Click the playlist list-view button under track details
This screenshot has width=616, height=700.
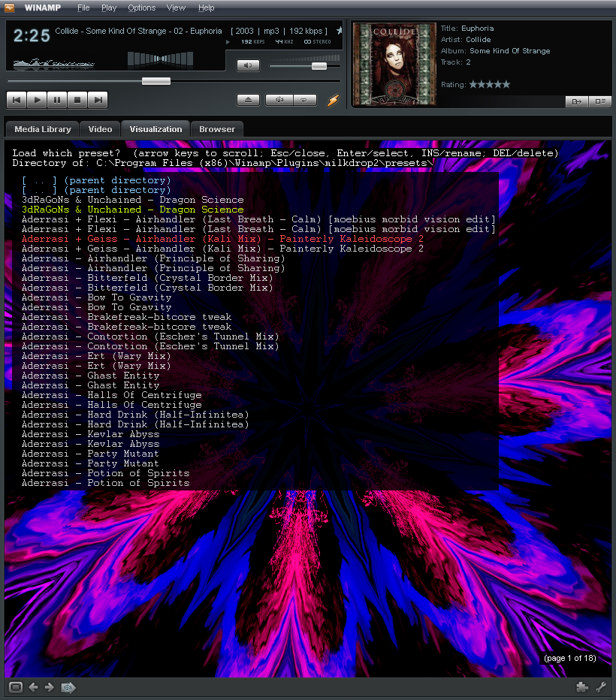pos(600,102)
